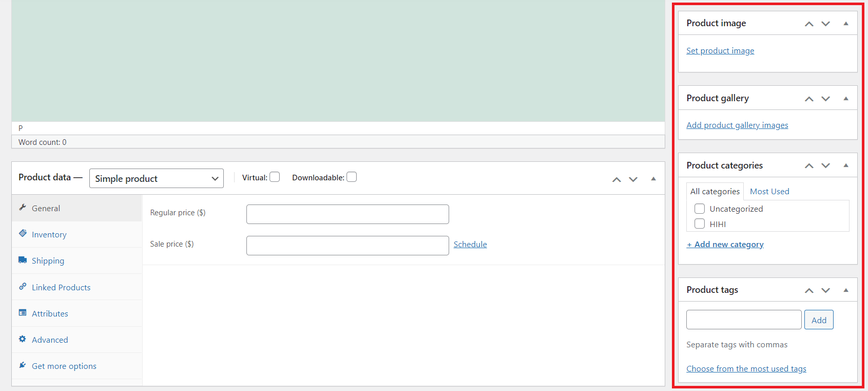
Task: Move Product image panel up
Action: (809, 24)
